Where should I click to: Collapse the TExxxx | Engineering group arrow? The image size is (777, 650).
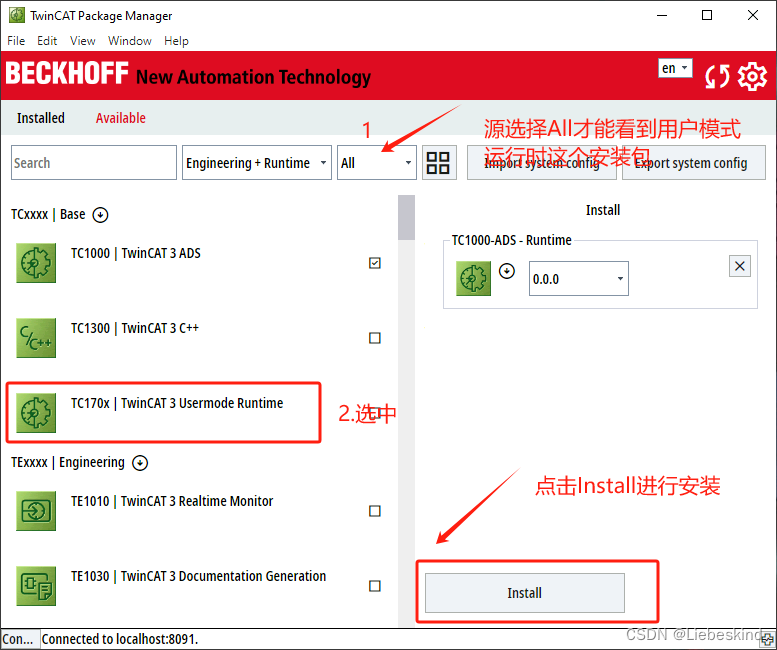[140, 463]
